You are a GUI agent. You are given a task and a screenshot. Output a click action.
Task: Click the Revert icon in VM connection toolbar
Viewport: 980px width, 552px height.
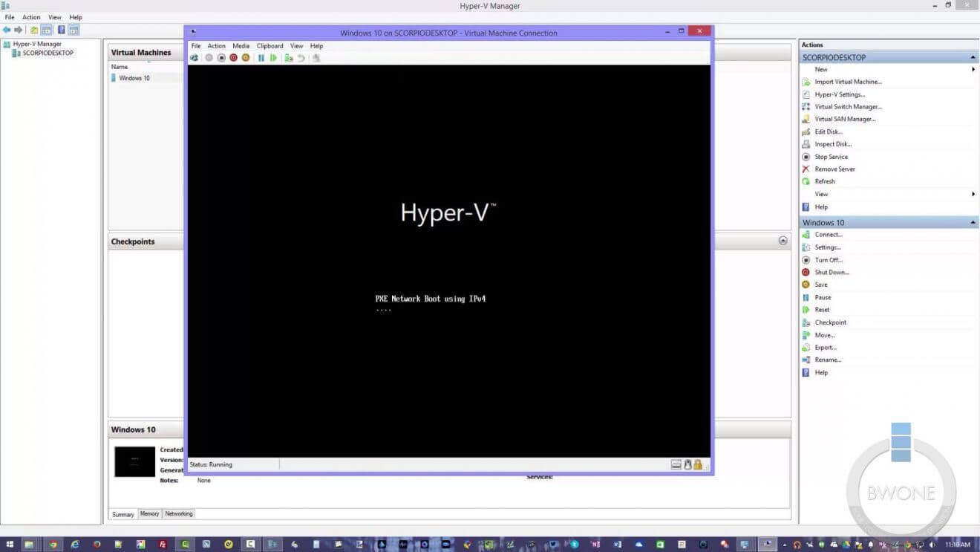tap(300, 57)
